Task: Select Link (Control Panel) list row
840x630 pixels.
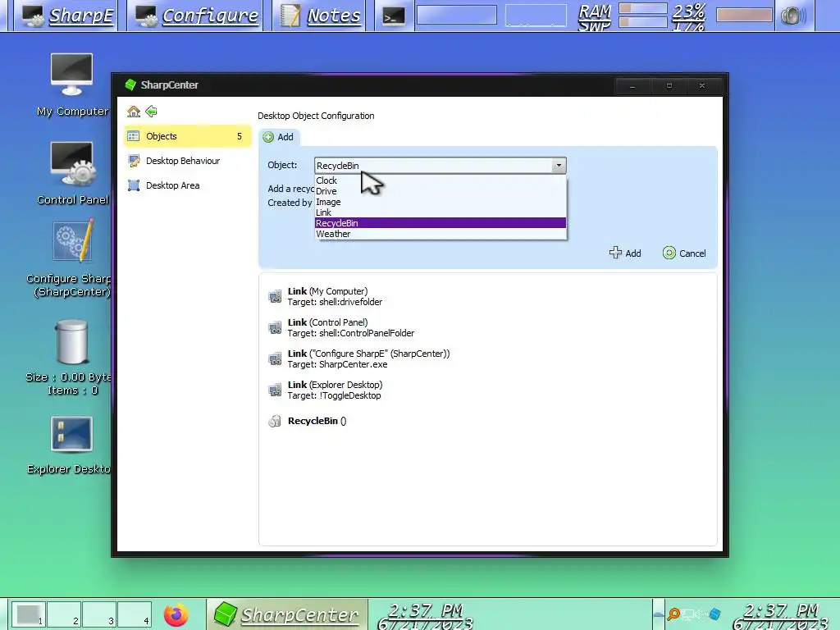Action: pyautogui.click(x=487, y=327)
